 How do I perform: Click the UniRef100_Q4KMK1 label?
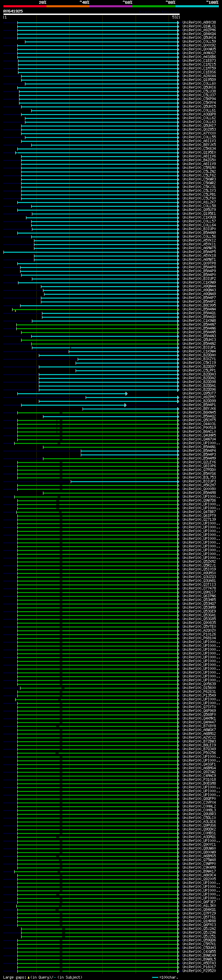[199, 718]
